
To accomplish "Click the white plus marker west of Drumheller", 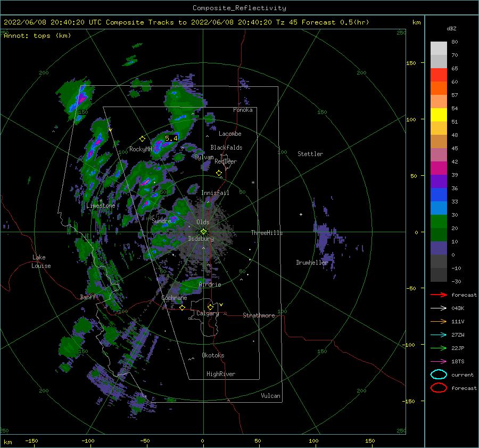I will coord(301,214).
